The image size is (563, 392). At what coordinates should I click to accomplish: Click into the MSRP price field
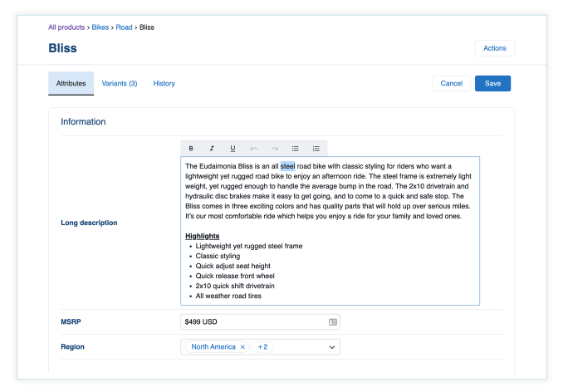[249, 321]
